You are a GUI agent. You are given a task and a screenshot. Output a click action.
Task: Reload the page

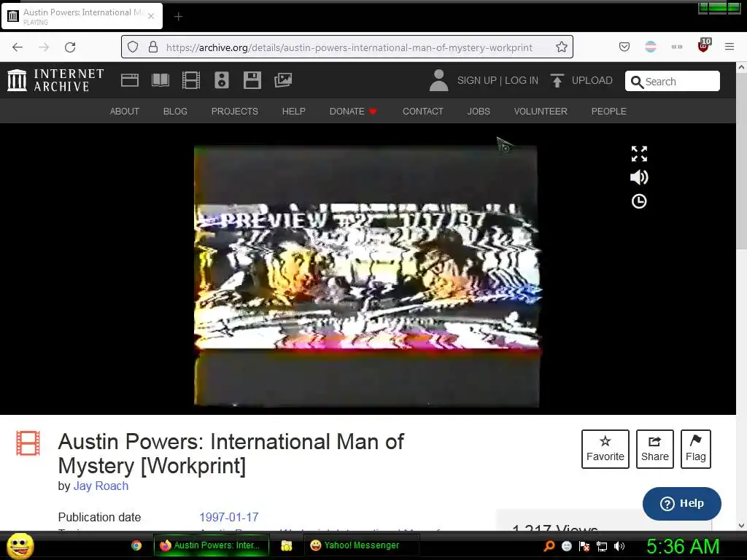point(70,47)
